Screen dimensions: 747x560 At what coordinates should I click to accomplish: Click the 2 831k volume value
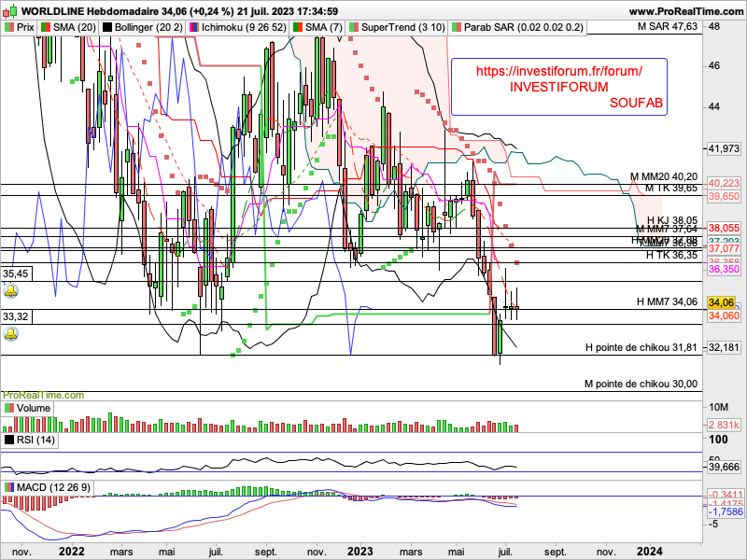(724, 425)
